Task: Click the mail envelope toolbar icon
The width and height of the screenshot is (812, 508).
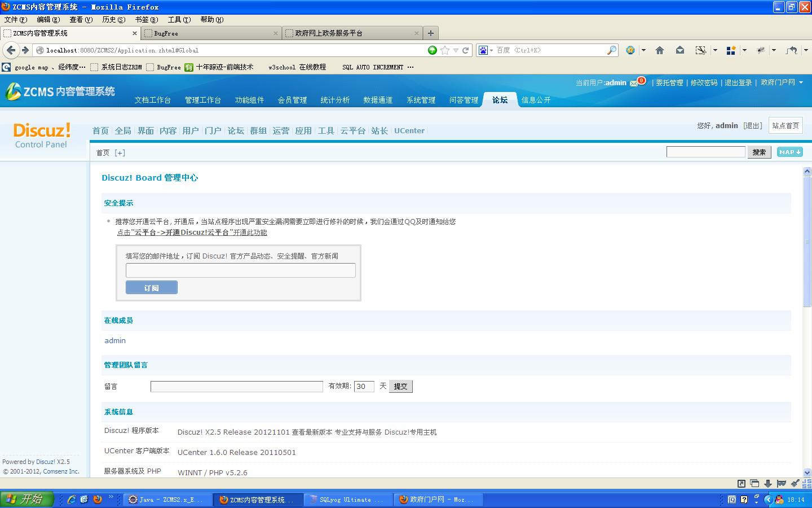Action: tap(680, 50)
